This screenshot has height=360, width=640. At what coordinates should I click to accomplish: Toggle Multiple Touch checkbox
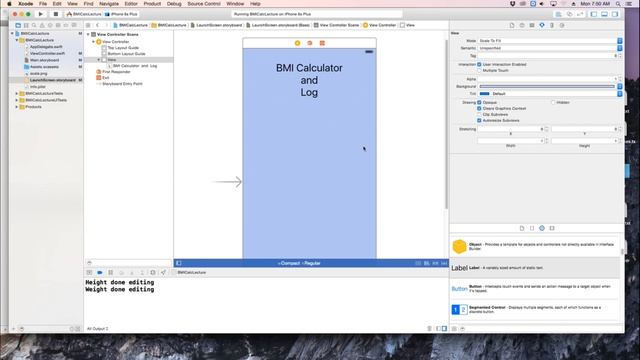(x=479, y=71)
